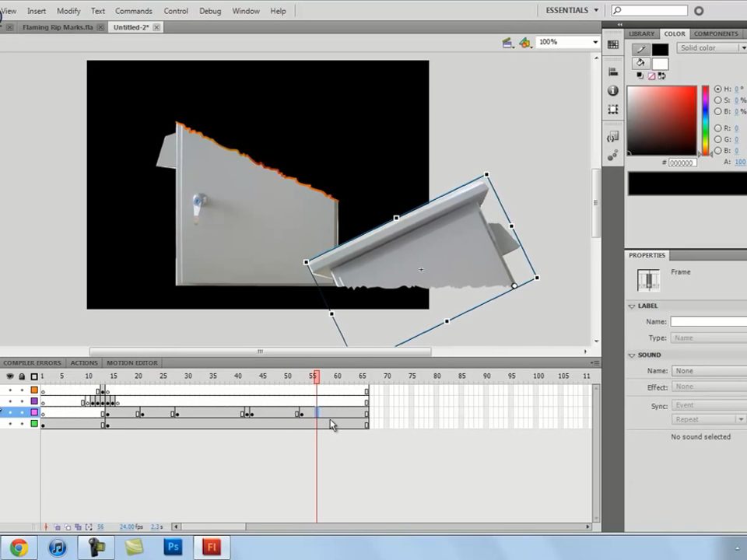The width and height of the screenshot is (747, 560).
Task: Toggle visibility dot of orange layer
Action: [10, 390]
